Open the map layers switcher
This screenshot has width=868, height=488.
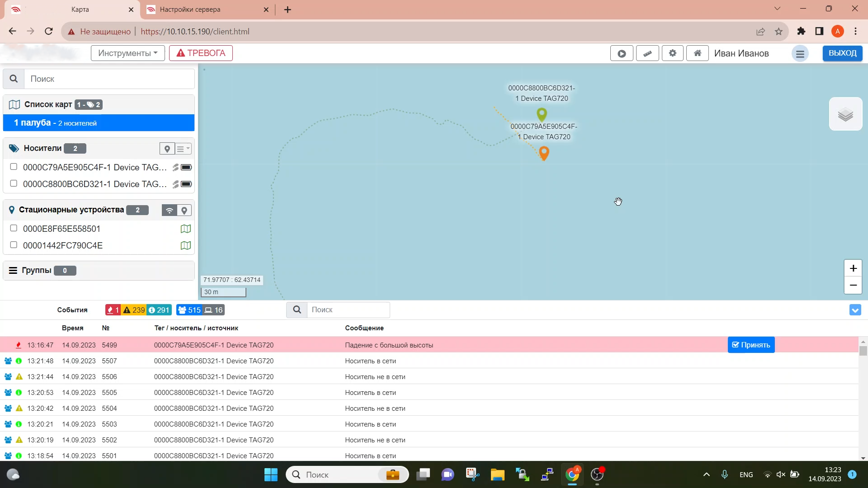(845, 114)
